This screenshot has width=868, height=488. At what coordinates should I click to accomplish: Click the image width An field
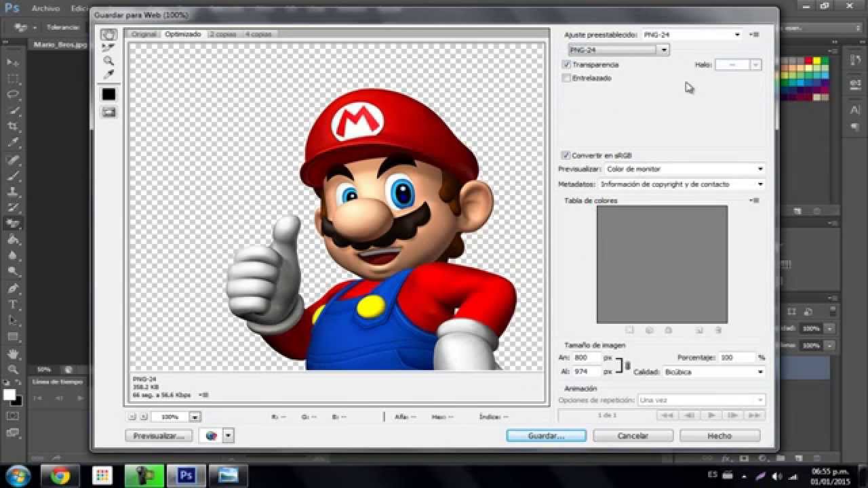tap(587, 357)
